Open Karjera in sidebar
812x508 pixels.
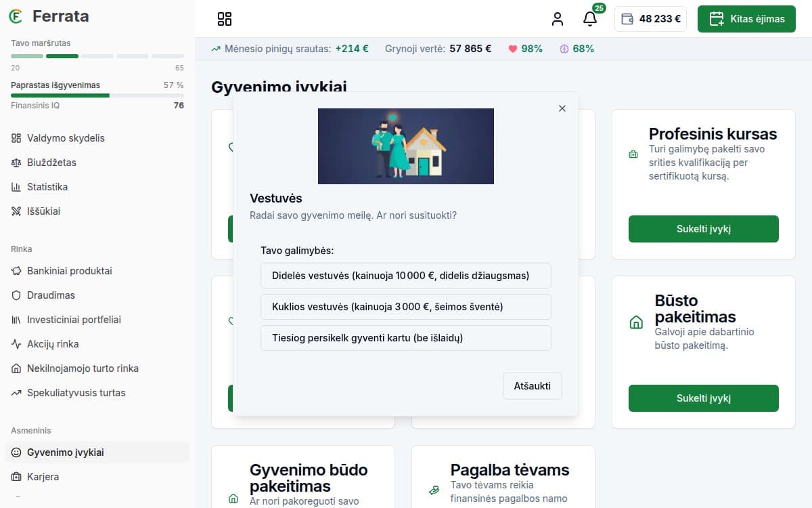[x=97, y=477]
